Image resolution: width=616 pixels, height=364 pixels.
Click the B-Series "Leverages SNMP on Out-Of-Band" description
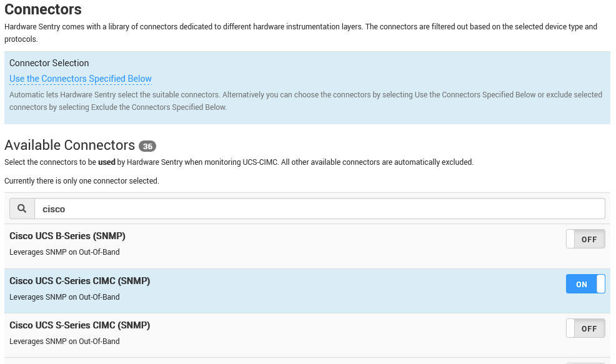[x=64, y=252]
